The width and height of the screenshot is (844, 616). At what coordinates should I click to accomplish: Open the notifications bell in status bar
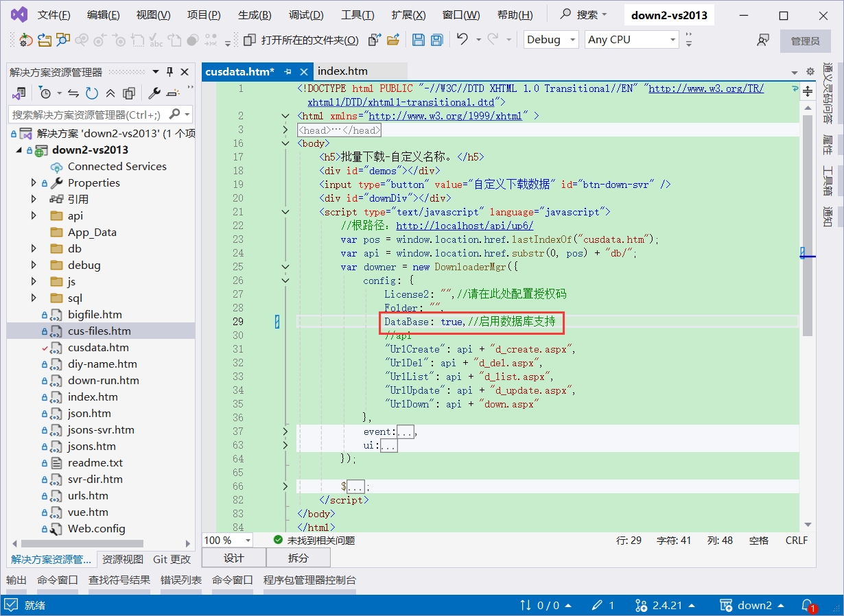(808, 605)
